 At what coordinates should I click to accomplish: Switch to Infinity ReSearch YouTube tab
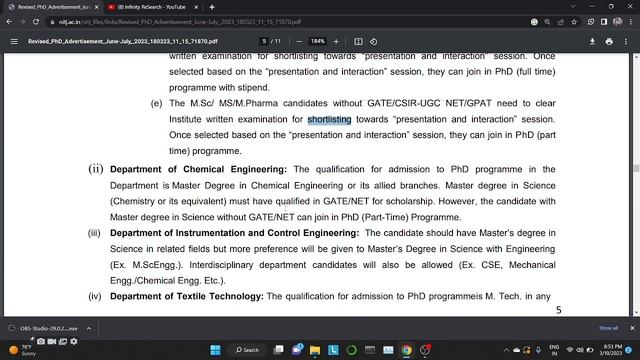(x=152, y=7)
